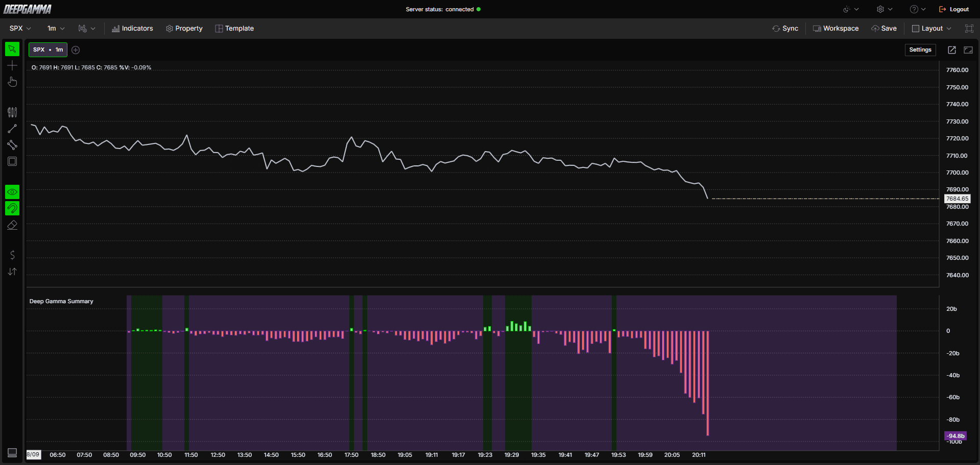Open the Property menu

click(x=184, y=29)
